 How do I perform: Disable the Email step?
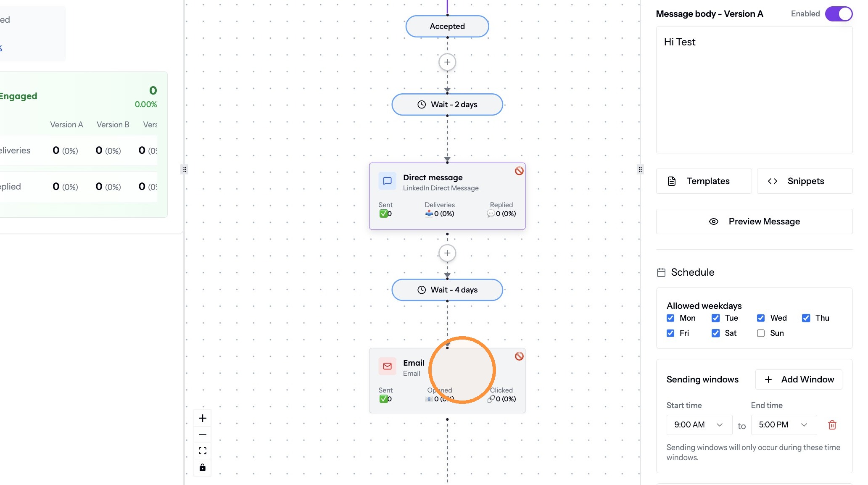click(x=519, y=356)
